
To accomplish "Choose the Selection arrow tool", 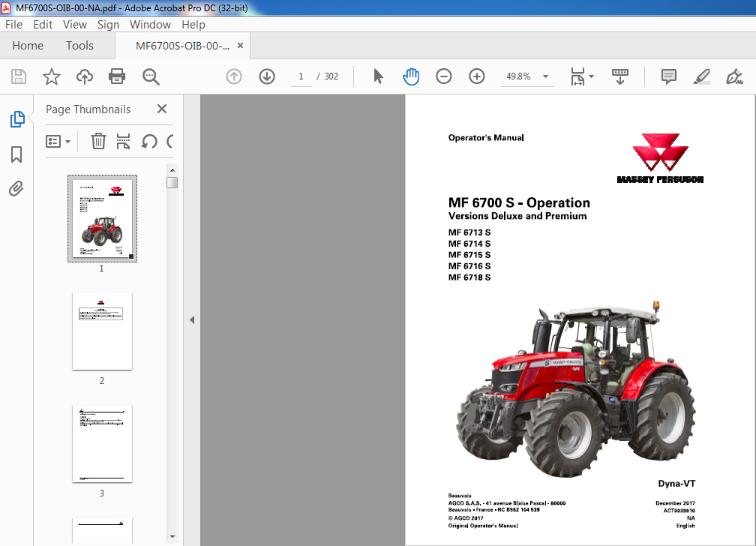I will click(378, 76).
